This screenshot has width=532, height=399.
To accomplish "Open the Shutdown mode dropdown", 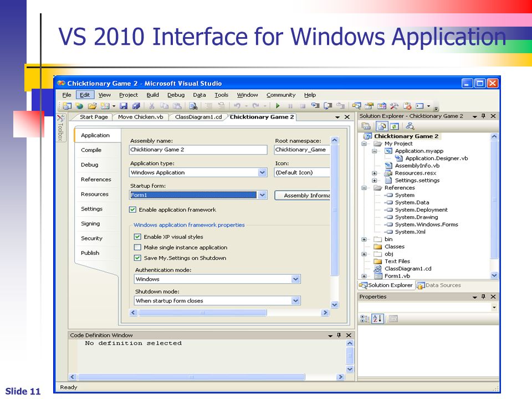I will (296, 300).
